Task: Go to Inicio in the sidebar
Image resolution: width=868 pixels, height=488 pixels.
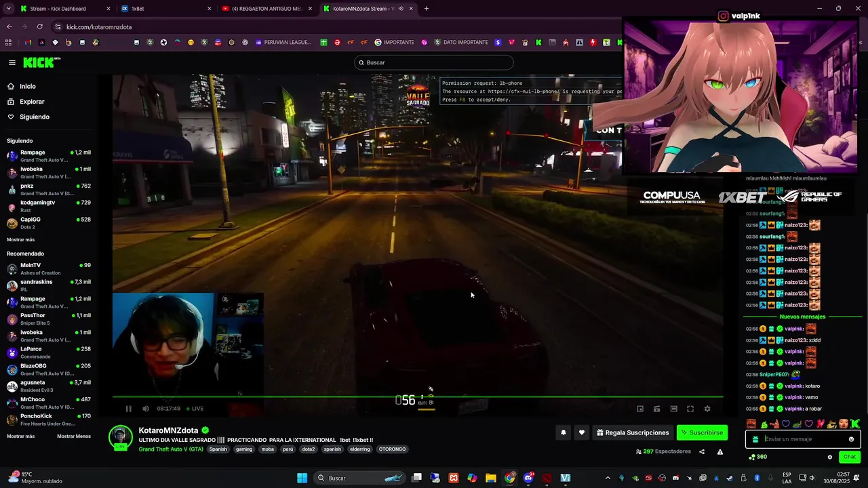Action: pos(28,86)
